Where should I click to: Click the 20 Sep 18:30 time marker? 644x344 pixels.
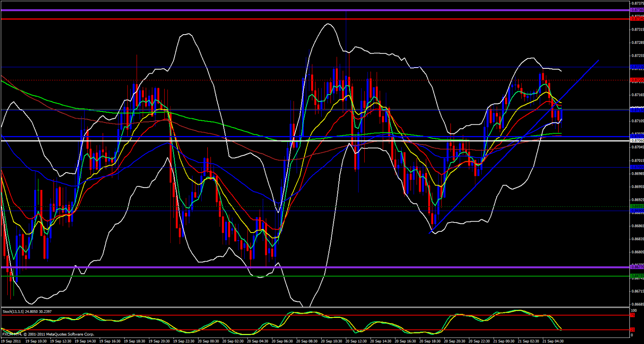tap(430, 341)
